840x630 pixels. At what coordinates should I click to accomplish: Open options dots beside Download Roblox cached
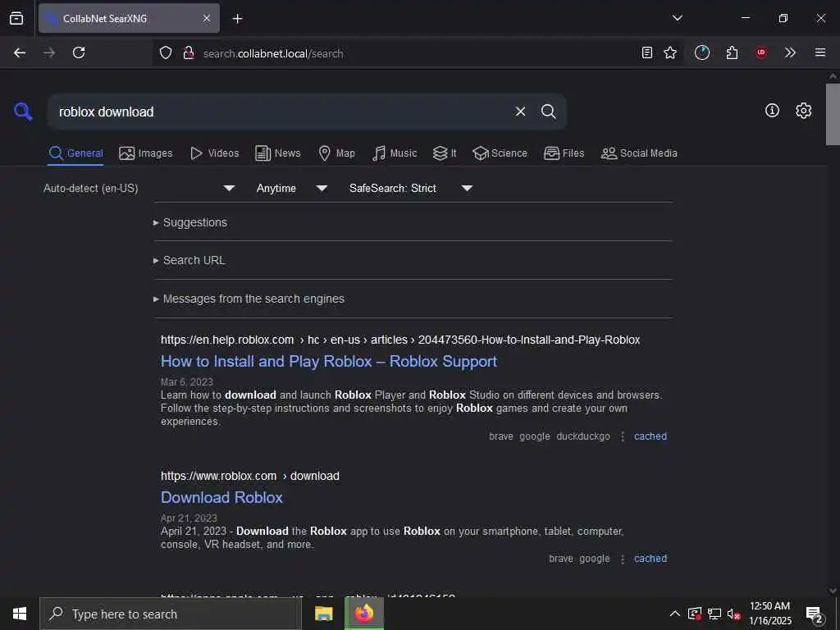click(622, 559)
